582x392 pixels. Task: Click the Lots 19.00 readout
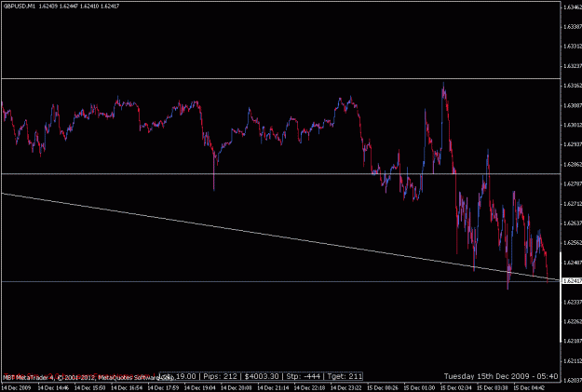tap(179, 376)
